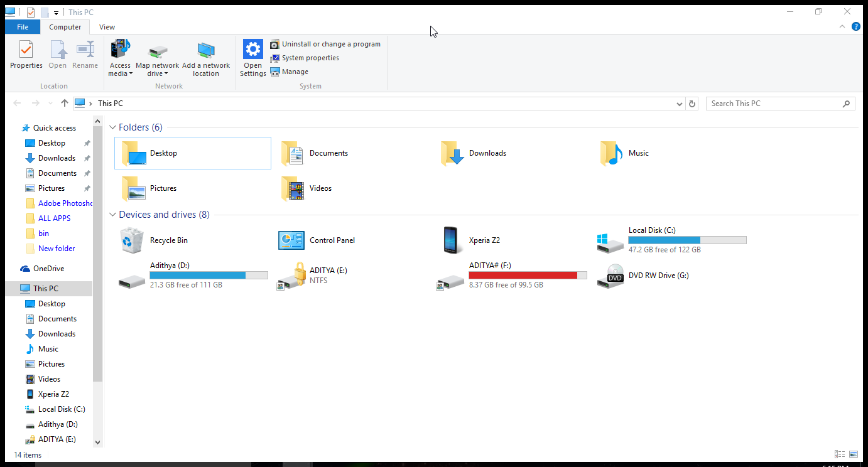Refresh the This PC view
Screen dimensions: 868x467
click(692, 104)
